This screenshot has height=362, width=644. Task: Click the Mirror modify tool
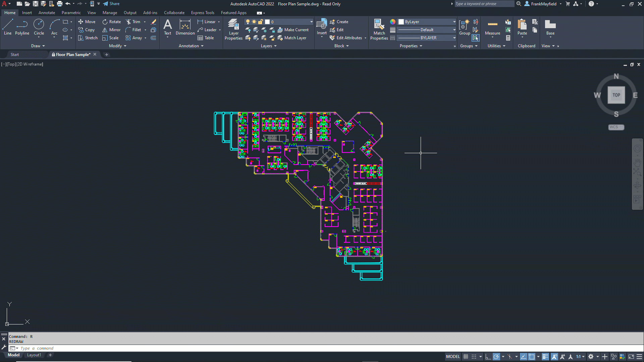click(111, 30)
